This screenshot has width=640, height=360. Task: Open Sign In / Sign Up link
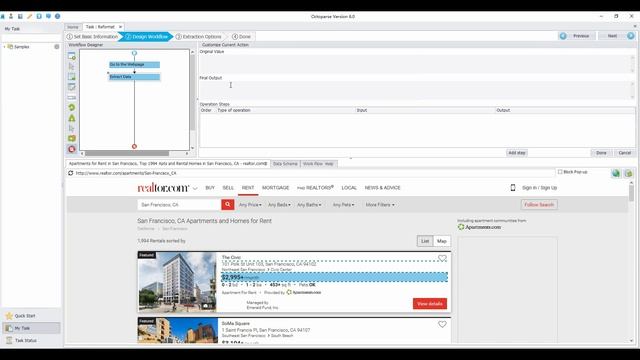(539, 188)
